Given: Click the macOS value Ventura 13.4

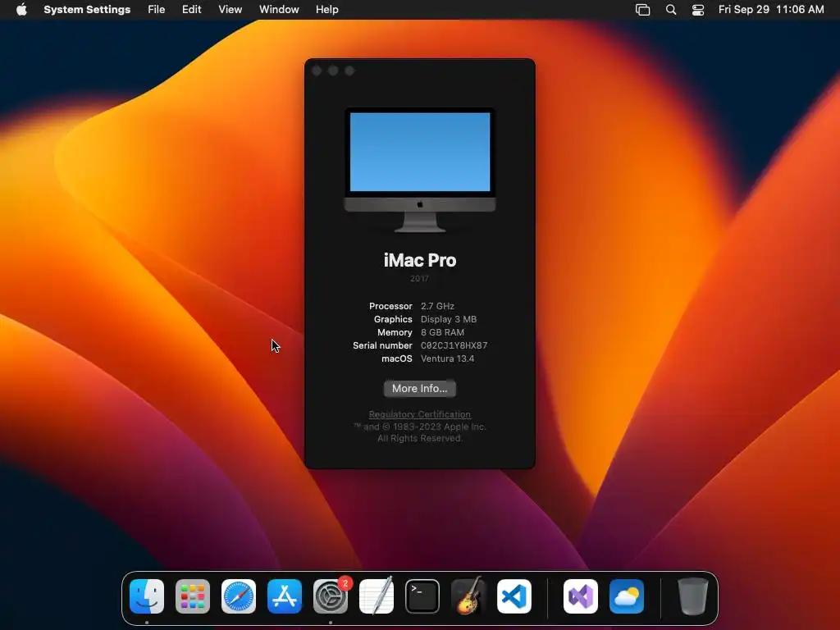Looking at the screenshot, I should point(447,358).
